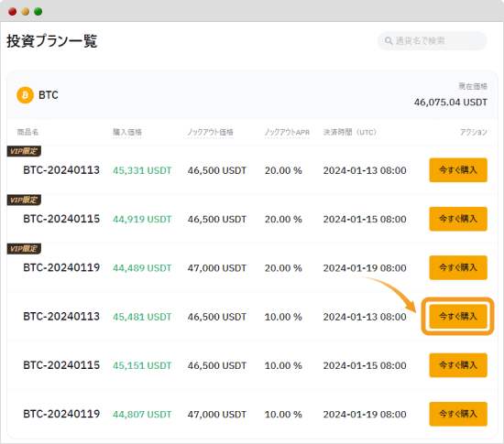The height and width of the screenshot is (444, 504).
Task: Focus the 通貨名で検索 search field
Action: (x=432, y=41)
